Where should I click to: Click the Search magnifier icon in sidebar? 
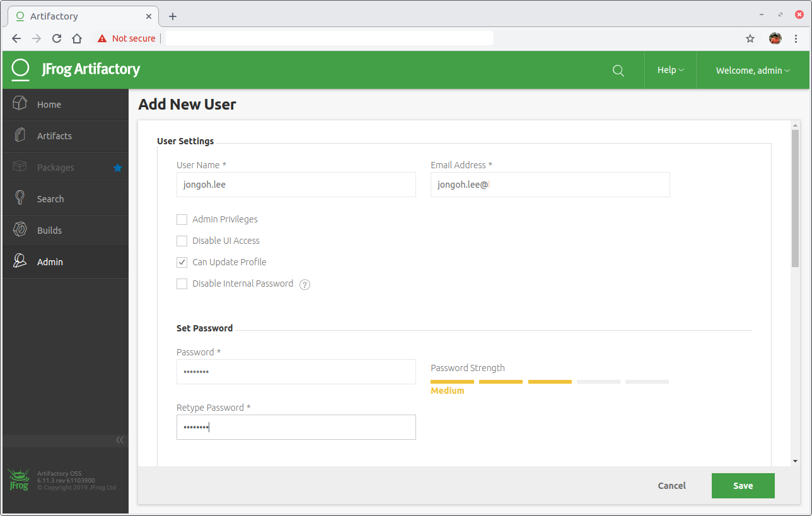point(20,198)
